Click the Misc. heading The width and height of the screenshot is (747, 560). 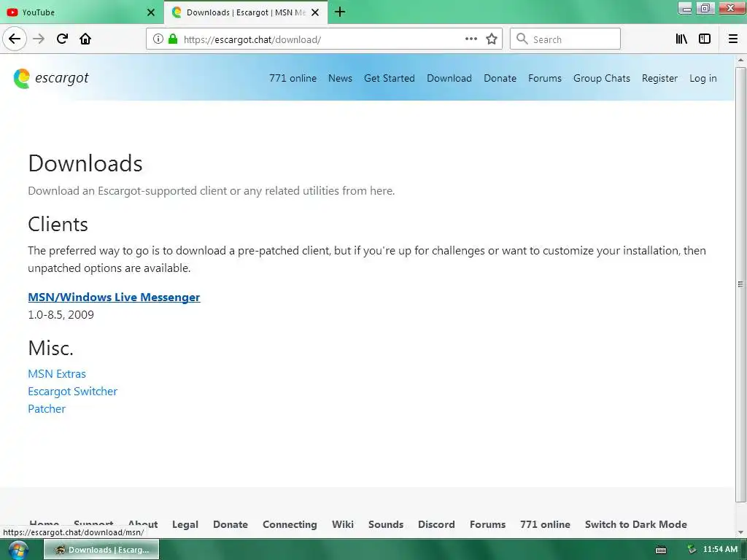[50, 348]
